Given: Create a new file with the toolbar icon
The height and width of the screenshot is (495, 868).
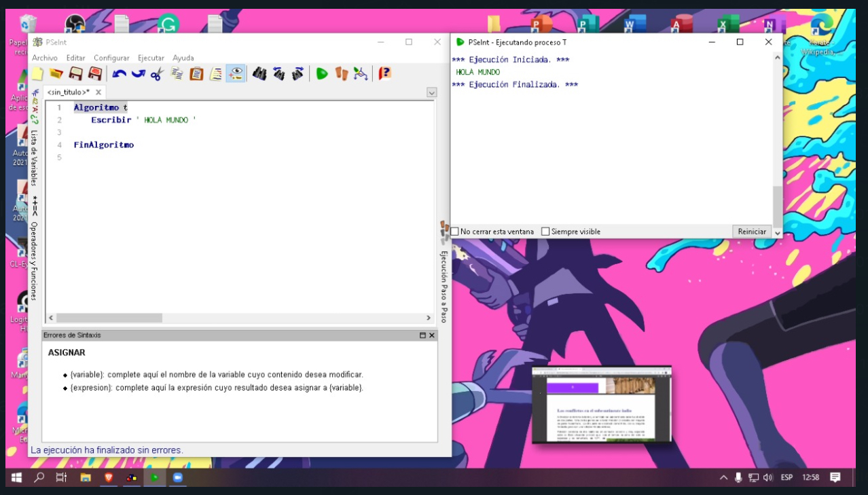Looking at the screenshot, I should coord(37,73).
